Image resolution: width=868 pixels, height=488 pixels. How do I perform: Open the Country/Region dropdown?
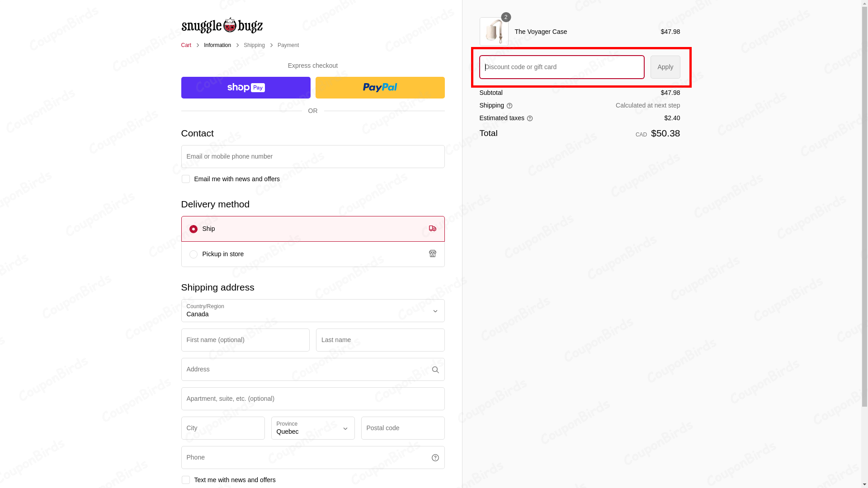point(312,311)
